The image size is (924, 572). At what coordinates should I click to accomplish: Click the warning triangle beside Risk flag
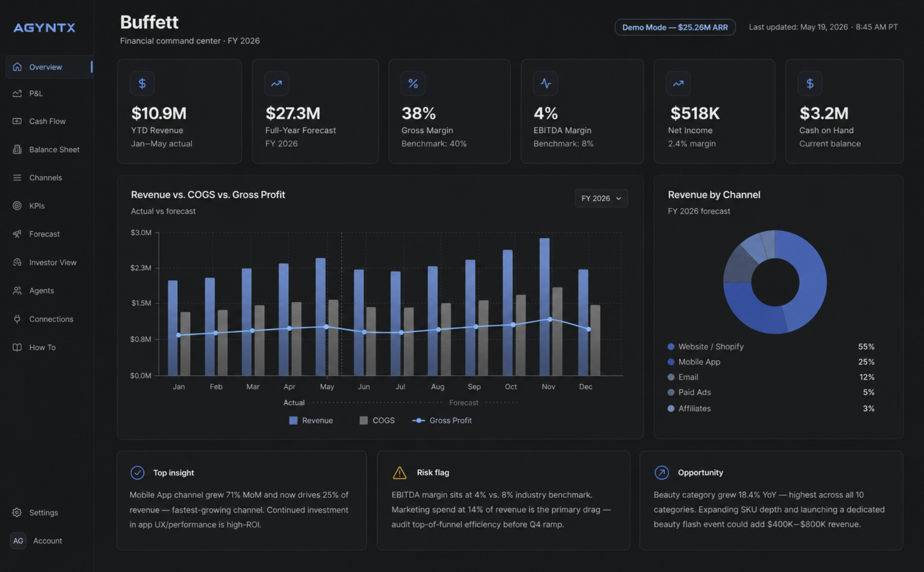click(400, 473)
